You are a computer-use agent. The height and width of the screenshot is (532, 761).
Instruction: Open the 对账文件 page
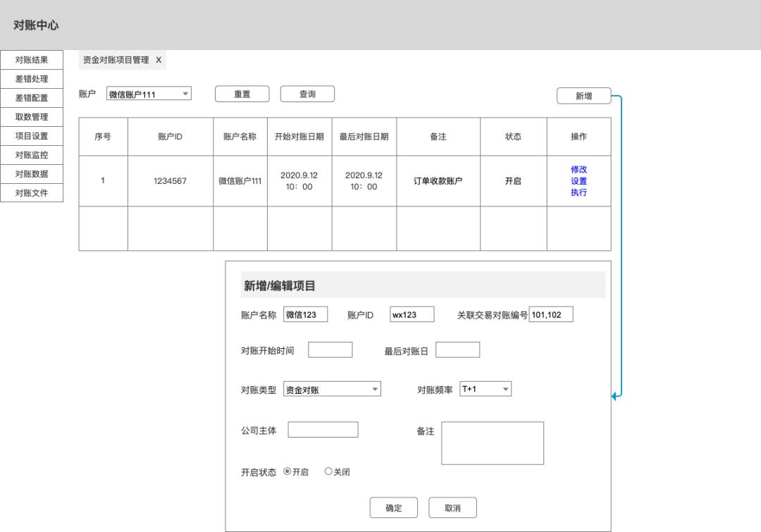pos(31,192)
